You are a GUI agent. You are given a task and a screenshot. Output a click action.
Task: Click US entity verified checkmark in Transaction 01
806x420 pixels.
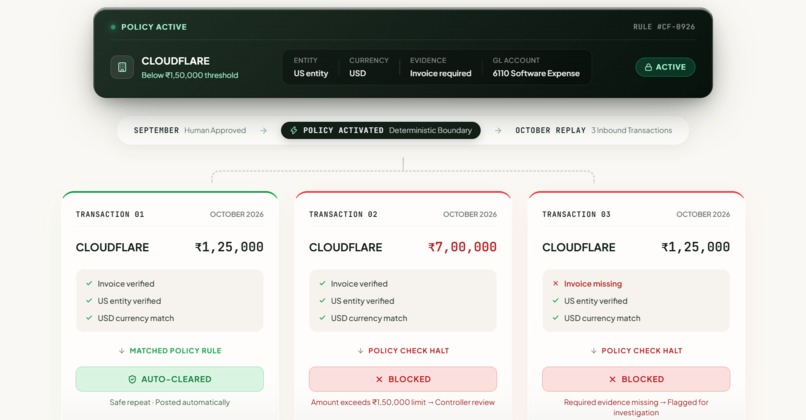[x=89, y=301]
